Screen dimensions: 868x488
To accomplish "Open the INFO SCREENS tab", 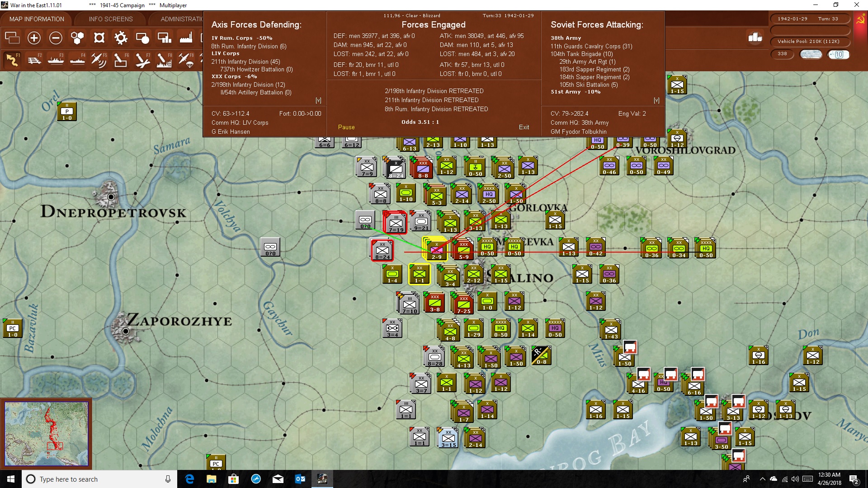I will coord(111,19).
